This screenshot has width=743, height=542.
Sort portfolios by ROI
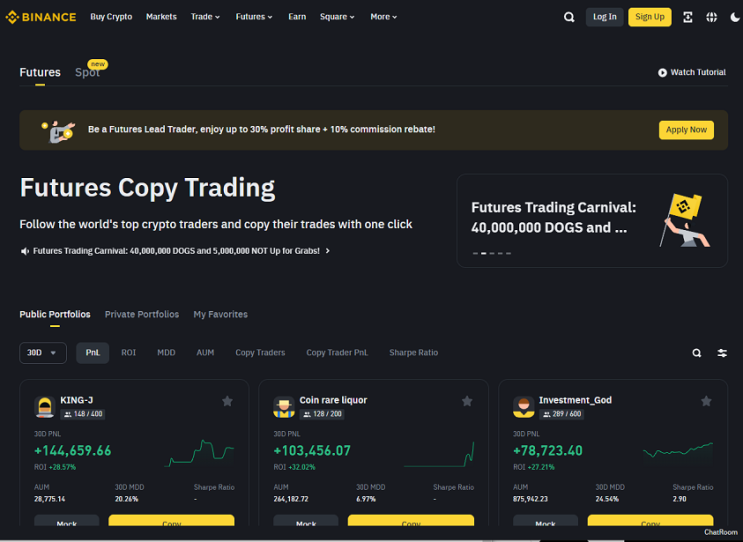[128, 353]
